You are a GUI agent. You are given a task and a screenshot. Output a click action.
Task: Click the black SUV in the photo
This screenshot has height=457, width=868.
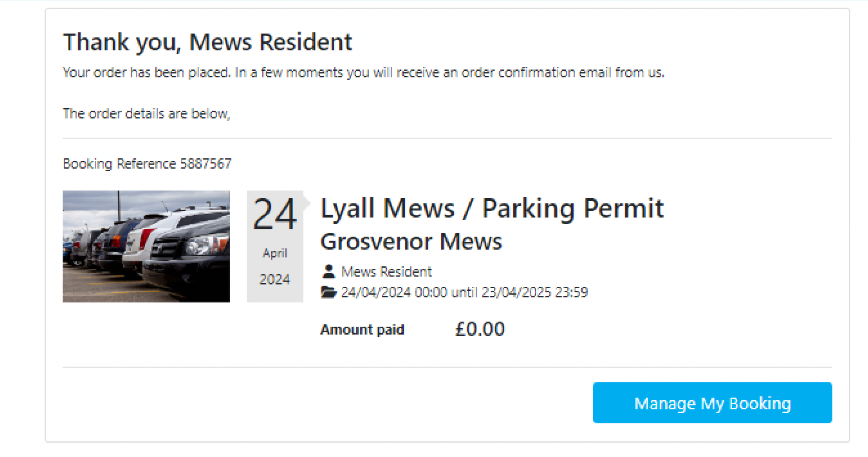pos(187,257)
